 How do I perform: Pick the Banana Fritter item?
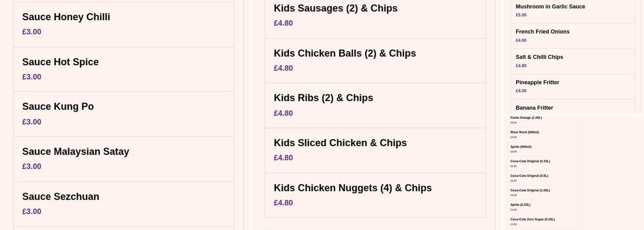pyautogui.click(x=573, y=108)
